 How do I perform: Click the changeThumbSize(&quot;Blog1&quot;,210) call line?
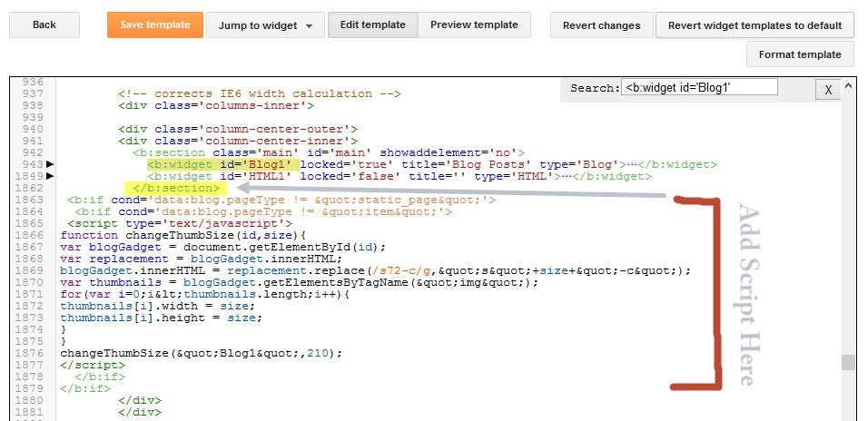(202, 353)
